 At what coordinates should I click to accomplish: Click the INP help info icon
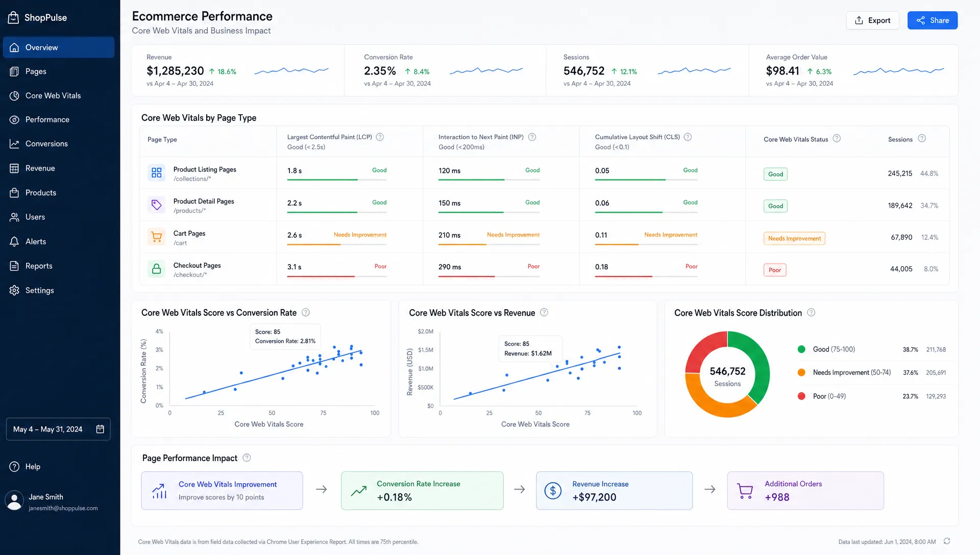[532, 137]
